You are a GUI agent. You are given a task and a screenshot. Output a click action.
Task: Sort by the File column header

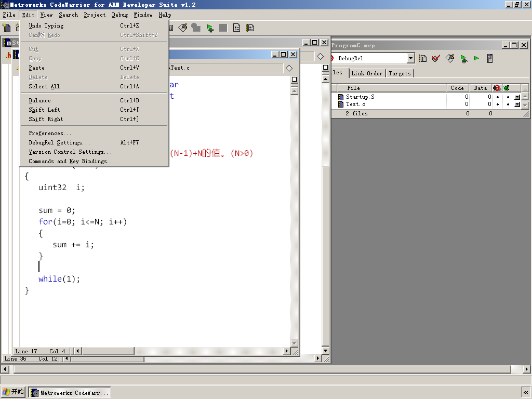coord(391,88)
